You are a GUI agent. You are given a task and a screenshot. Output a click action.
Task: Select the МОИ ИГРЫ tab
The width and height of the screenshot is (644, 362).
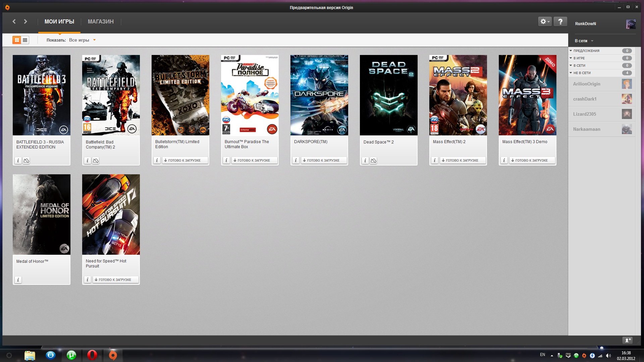[x=59, y=21]
